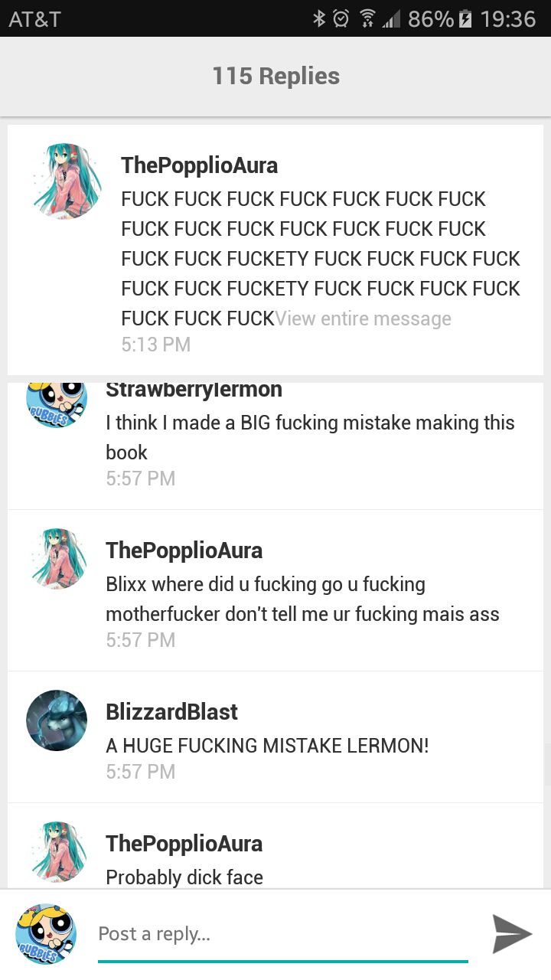
Task: Tap the BlizzardBlast username
Action: pos(171,712)
